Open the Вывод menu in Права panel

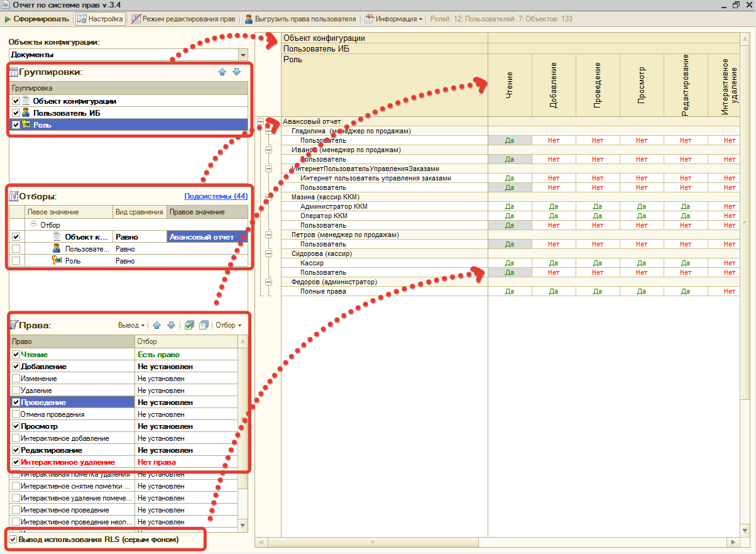coord(131,325)
